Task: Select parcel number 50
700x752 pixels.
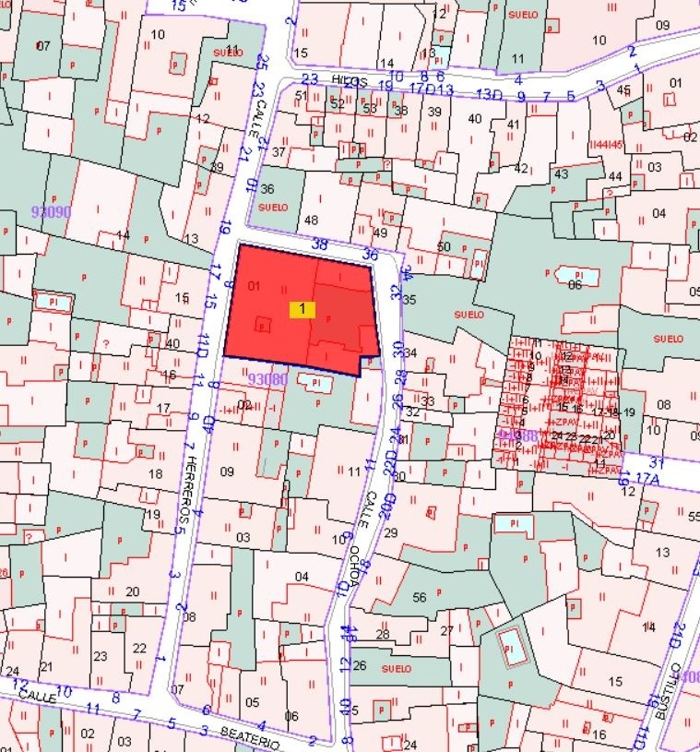Action: coord(444,246)
